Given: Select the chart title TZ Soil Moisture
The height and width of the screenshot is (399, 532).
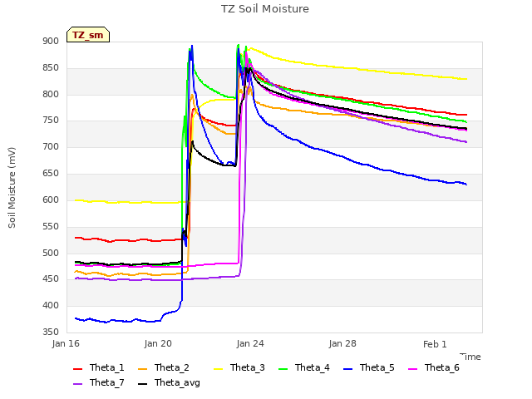Looking at the screenshot, I should [265, 9].
